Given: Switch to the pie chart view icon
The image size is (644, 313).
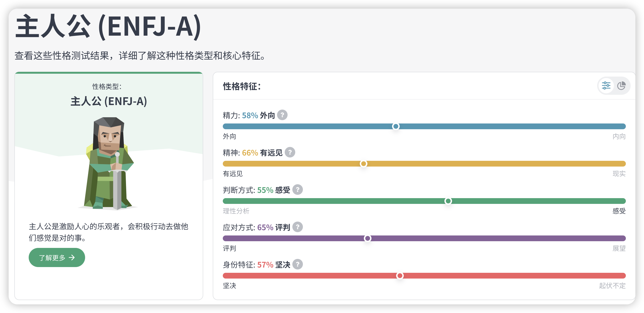Looking at the screenshot, I should [621, 86].
